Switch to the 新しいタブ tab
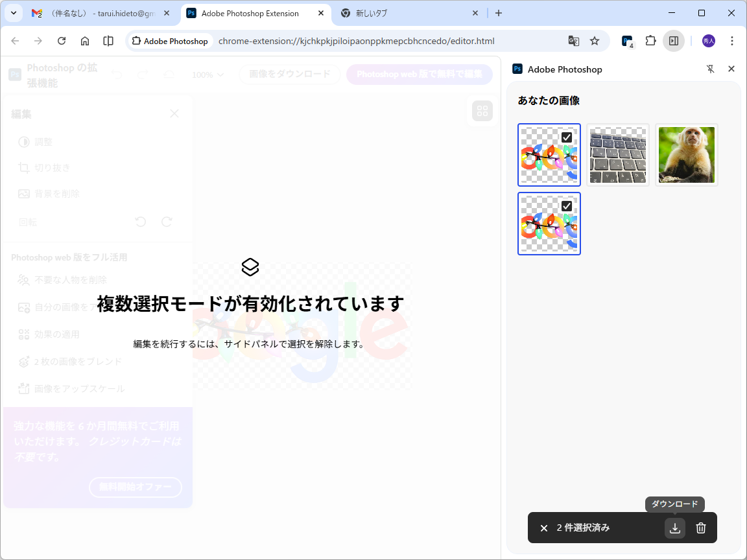The image size is (747, 560). [x=370, y=13]
